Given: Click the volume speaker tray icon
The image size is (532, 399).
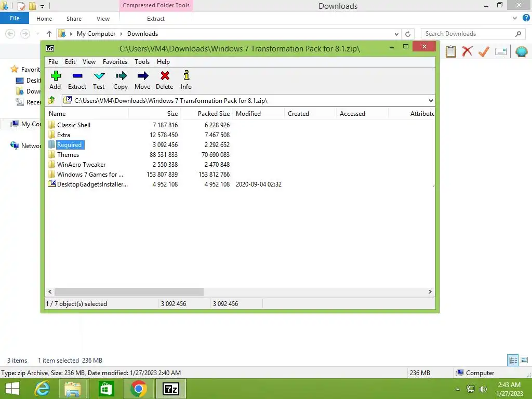Looking at the screenshot, I should click(483, 389).
